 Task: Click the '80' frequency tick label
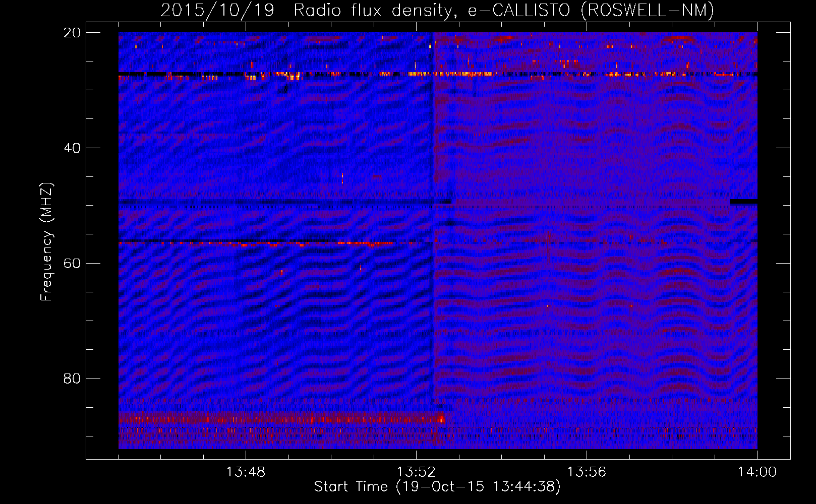72,379
